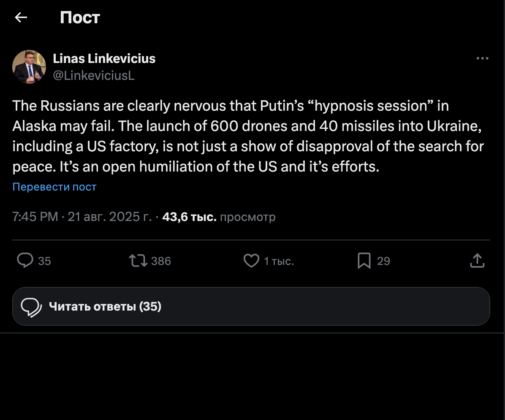Bookmark the post with the bookmark icon
The width and height of the screenshot is (505, 420).
click(364, 261)
